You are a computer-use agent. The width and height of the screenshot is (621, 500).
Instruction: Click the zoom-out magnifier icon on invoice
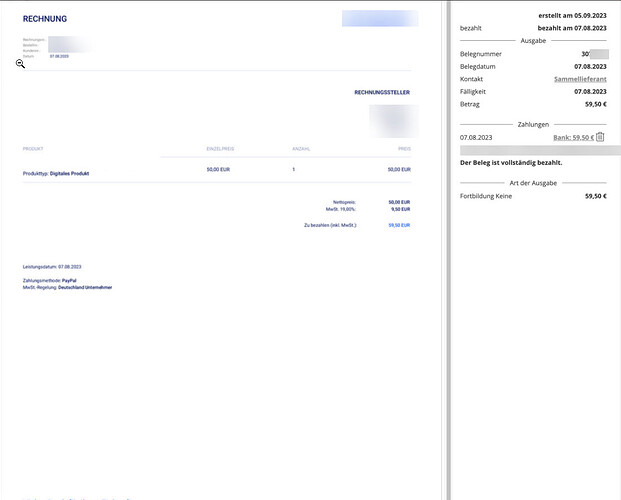20,64
